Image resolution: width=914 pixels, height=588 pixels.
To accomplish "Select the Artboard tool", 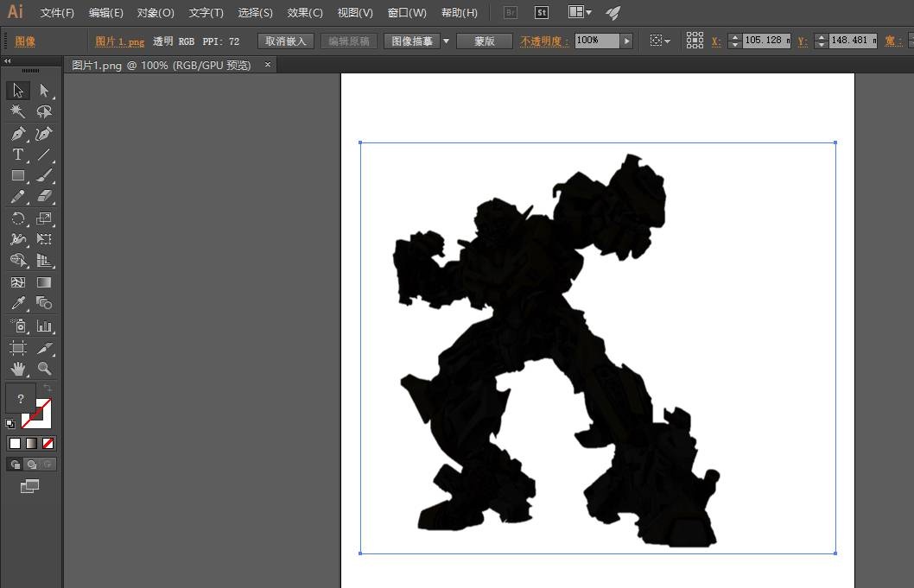I will coord(18,348).
